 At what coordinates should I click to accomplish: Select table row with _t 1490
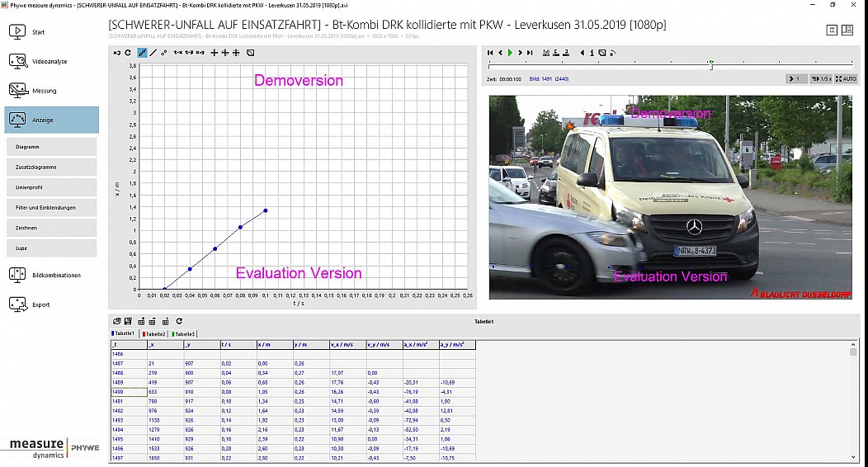[294, 392]
